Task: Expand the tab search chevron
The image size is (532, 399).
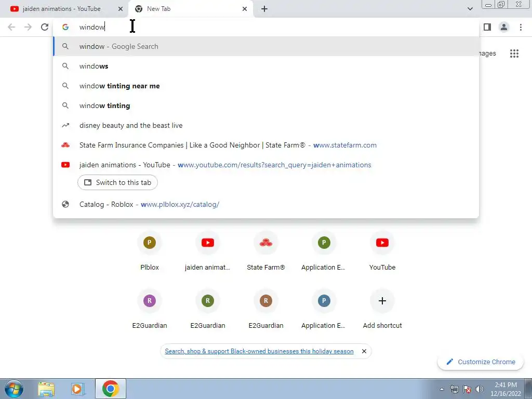Action: [470, 9]
